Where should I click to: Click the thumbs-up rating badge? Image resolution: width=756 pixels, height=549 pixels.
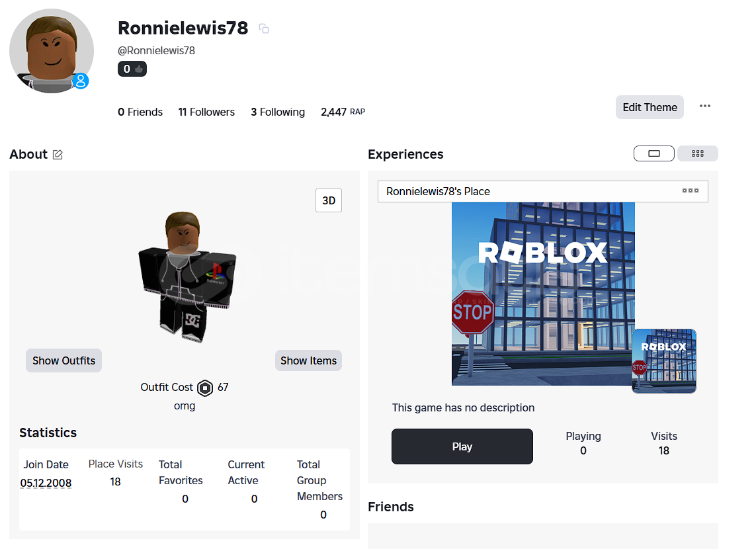coord(132,69)
